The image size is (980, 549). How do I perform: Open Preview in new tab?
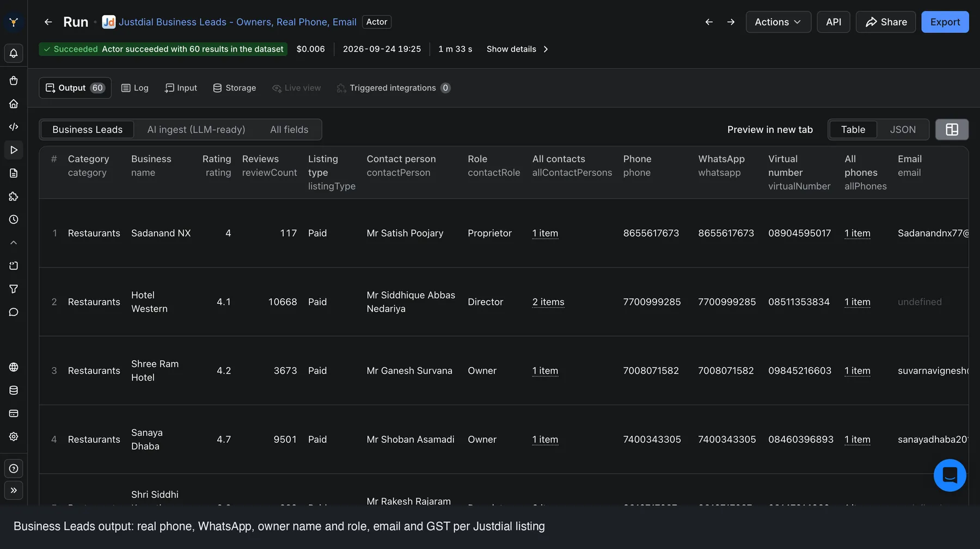point(770,130)
